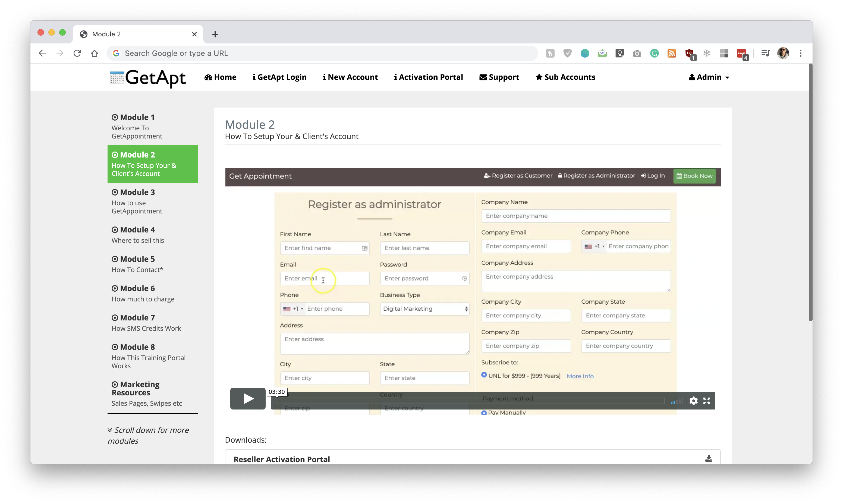This screenshot has width=843, height=504.
Task: Open the Activation Portal menu item
Action: pyautogui.click(x=428, y=77)
